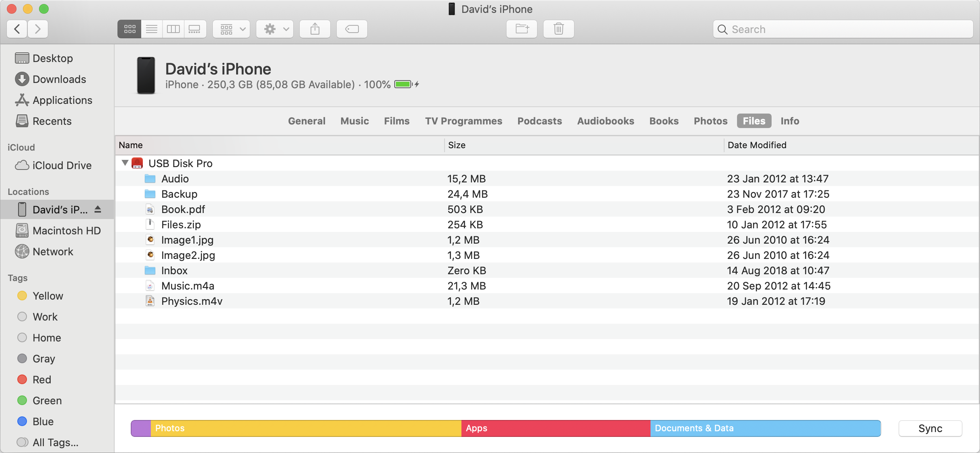Select David's iPhone in Locations

(x=57, y=209)
